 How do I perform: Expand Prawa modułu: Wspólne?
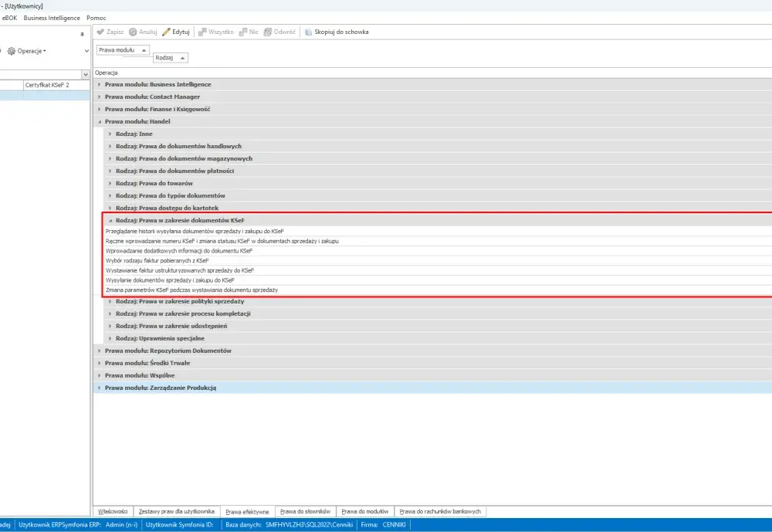point(99,374)
